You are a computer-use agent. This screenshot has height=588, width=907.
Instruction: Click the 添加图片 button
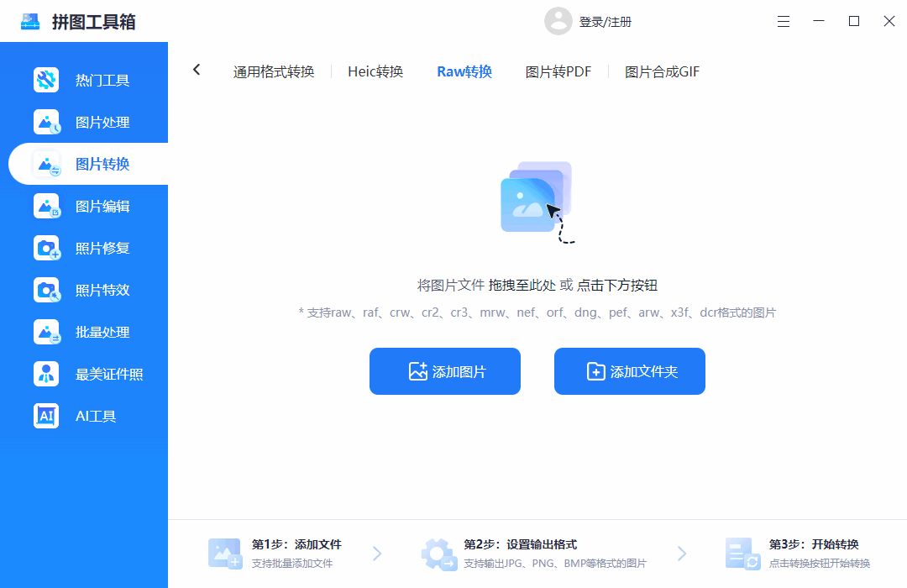pyautogui.click(x=445, y=371)
